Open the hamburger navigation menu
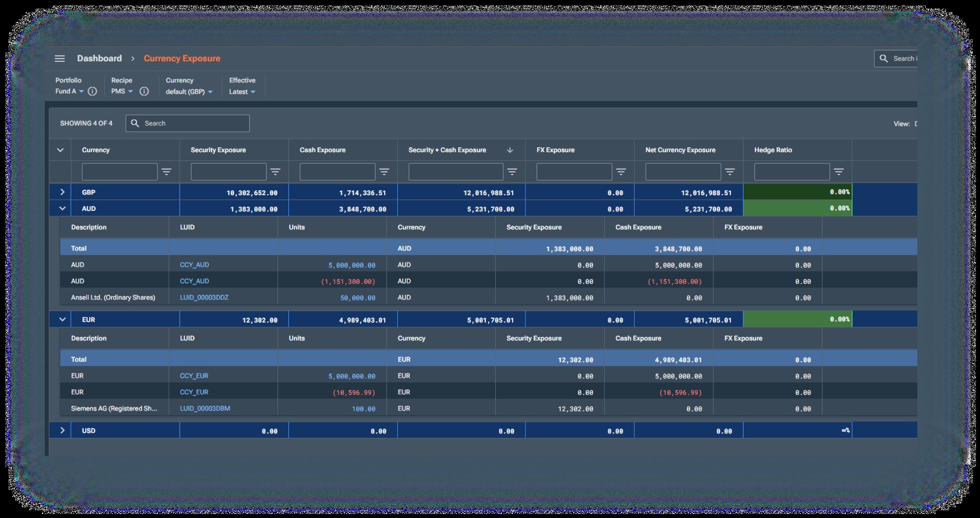 coord(60,59)
